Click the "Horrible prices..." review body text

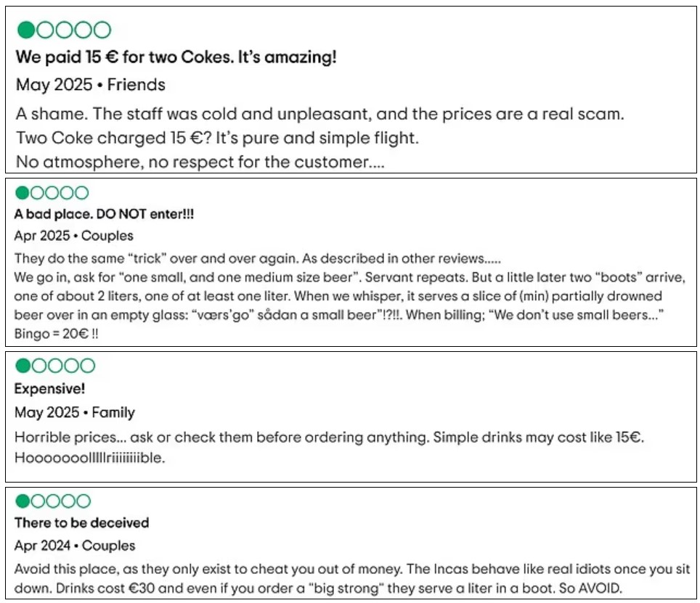329,447
